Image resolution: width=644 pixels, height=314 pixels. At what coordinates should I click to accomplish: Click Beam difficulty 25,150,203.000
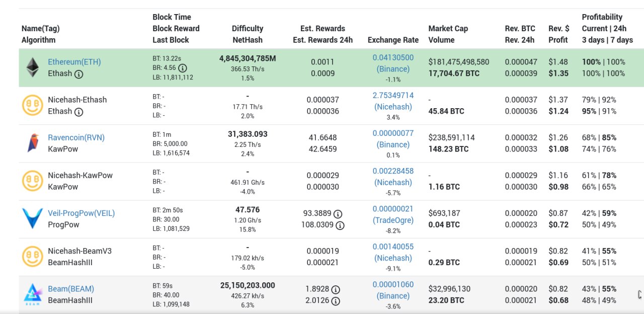click(x=248, y=285)
